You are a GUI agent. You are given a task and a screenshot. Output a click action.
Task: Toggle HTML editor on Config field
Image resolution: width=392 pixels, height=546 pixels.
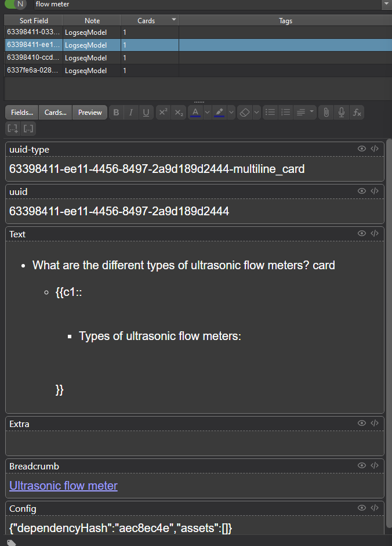click(375, 508)
